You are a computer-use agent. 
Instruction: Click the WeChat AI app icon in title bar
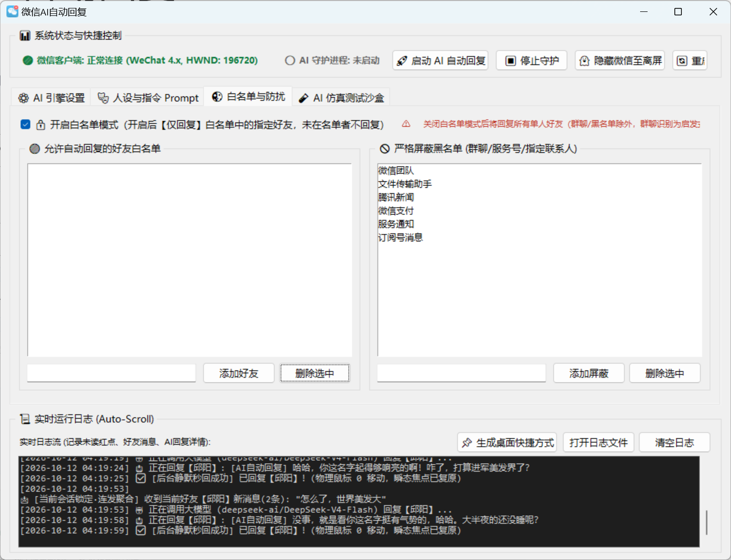point(12,11)
